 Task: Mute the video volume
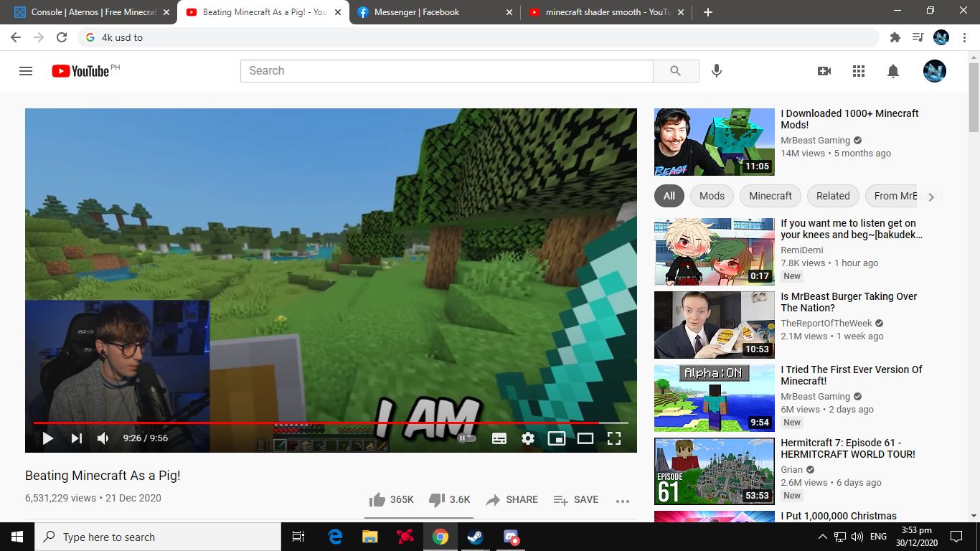102,438
